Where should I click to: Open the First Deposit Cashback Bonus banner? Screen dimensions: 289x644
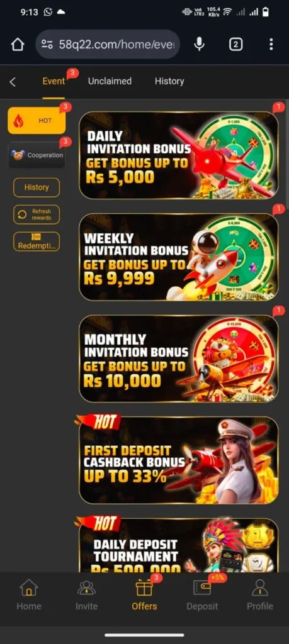(x=178, y=460)
